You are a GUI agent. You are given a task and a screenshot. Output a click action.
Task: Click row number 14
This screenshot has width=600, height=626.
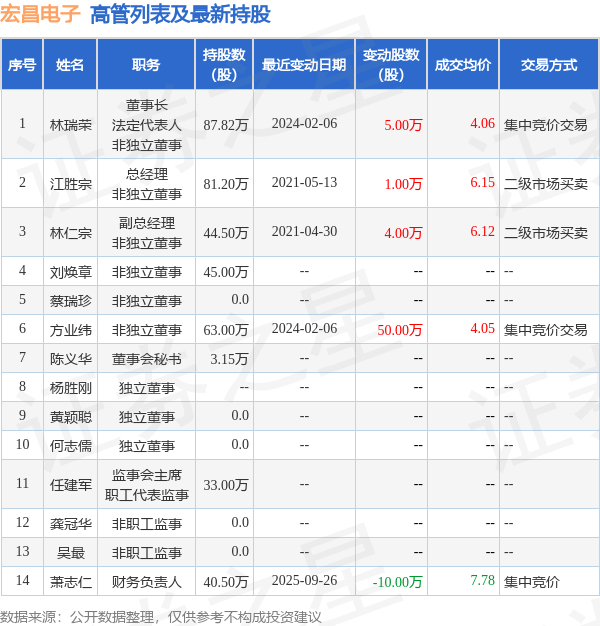(x=22, y=580)
